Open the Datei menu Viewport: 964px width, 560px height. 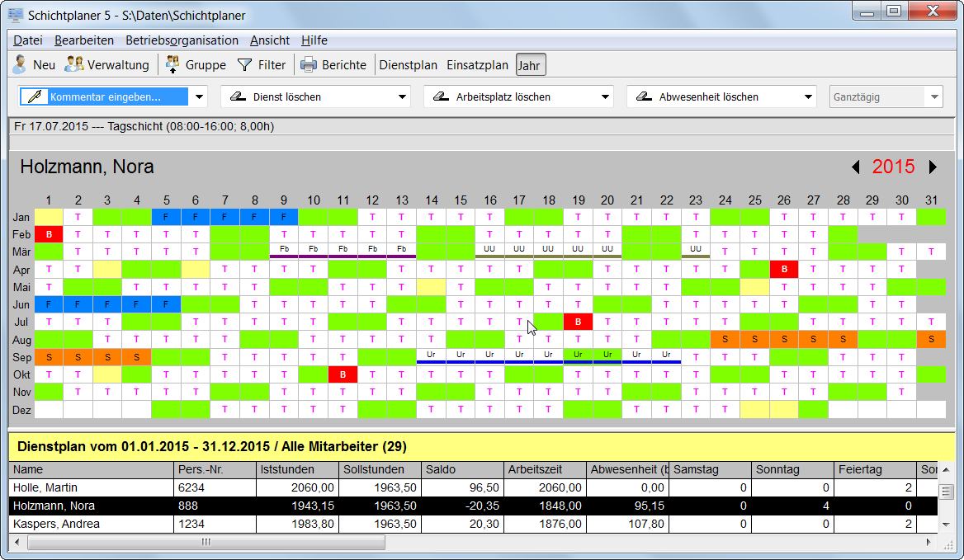click(28, 40)
